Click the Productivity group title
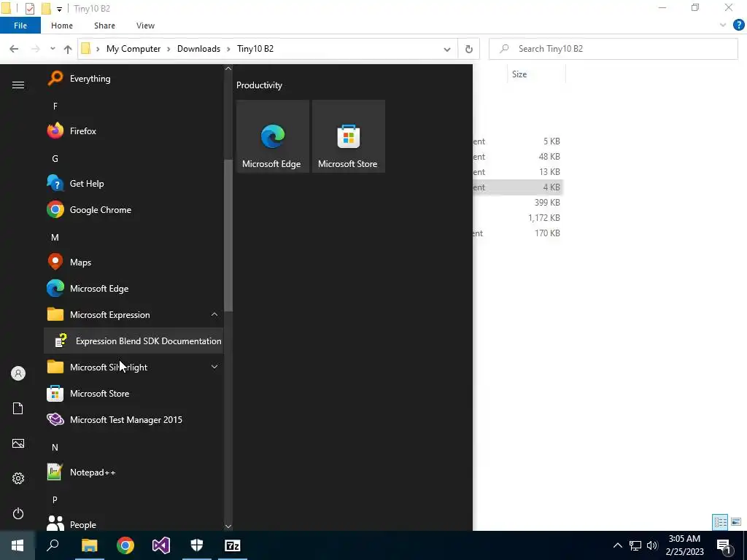 [259, 85]
